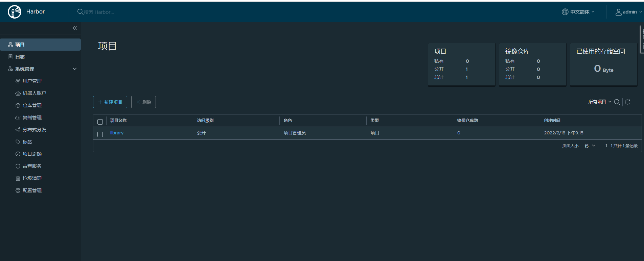Check the box for the library project
This screenshot has height=261, width=644.
click(100, 134)
